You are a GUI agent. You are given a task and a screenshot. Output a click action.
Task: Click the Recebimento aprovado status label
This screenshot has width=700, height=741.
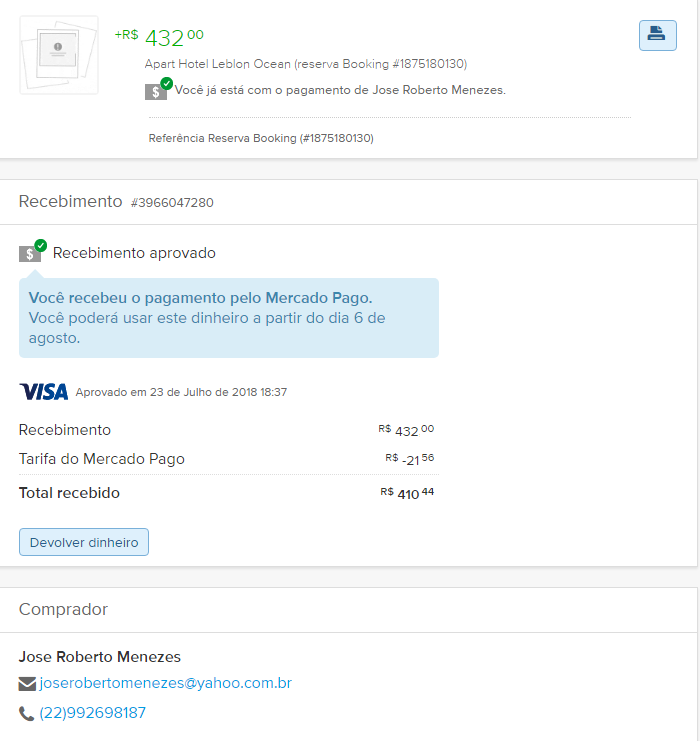(x=134, y=253)
